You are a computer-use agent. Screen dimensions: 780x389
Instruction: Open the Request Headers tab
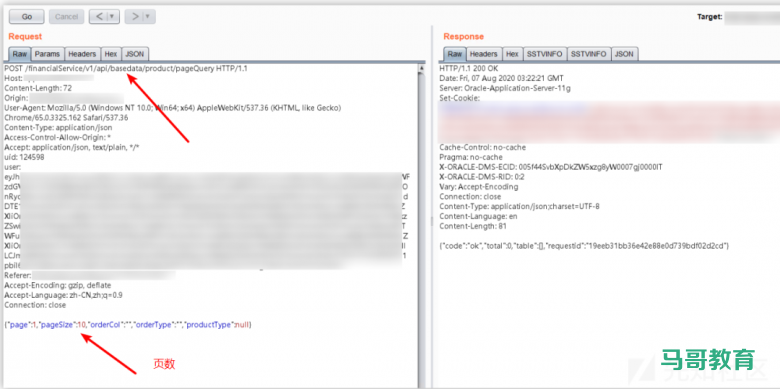82,54
